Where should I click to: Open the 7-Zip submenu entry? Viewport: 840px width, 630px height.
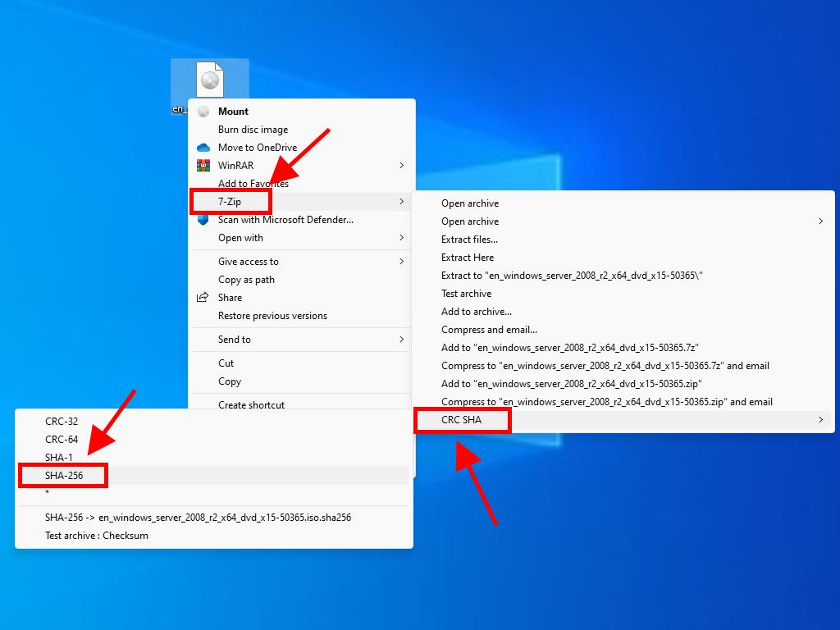230,202
